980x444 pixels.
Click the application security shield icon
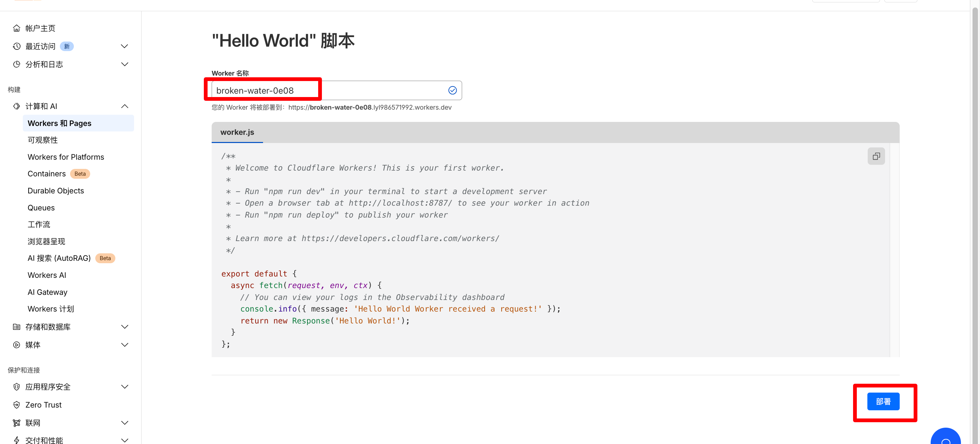pos(16,387)
